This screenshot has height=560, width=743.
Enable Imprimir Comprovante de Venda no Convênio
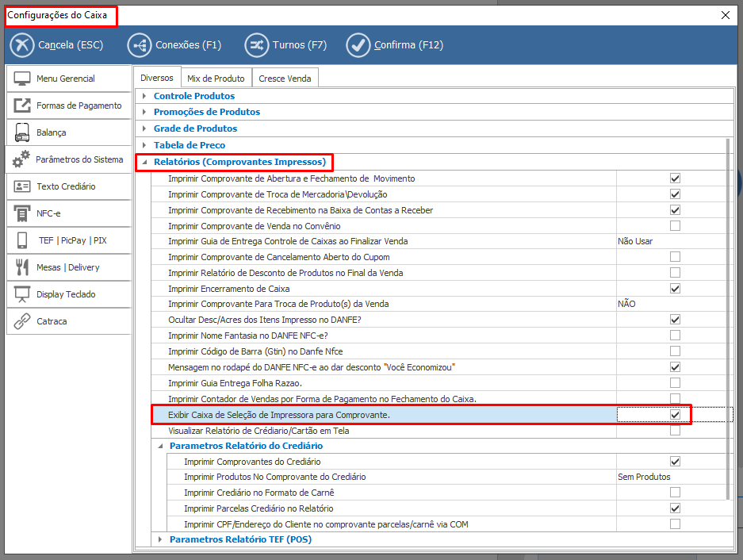pyautogui.click(x=675, y=226)
